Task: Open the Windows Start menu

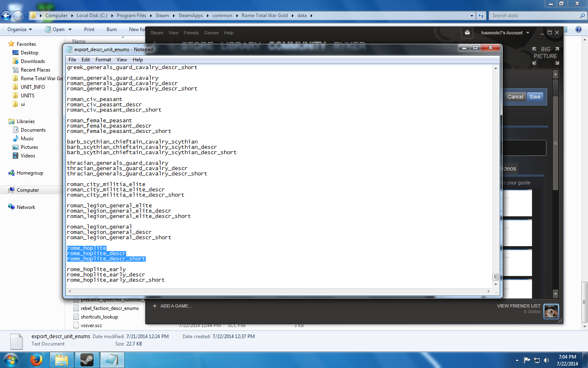Action: pyautogui.click(x=11, y=360)
